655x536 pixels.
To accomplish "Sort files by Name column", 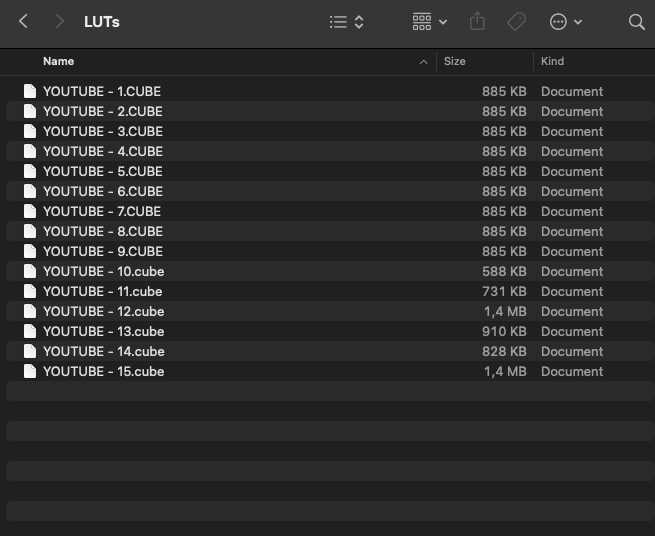I will coord(59,61).
